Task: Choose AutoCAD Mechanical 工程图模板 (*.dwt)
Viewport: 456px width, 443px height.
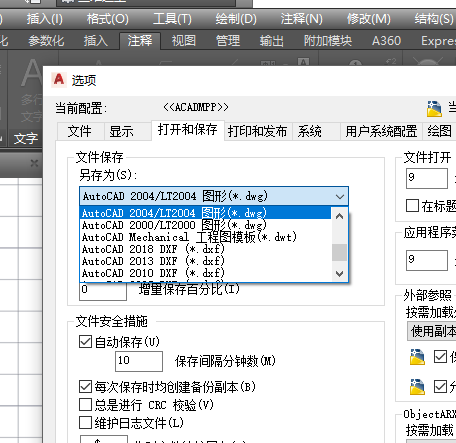Action: click(205, 237)
